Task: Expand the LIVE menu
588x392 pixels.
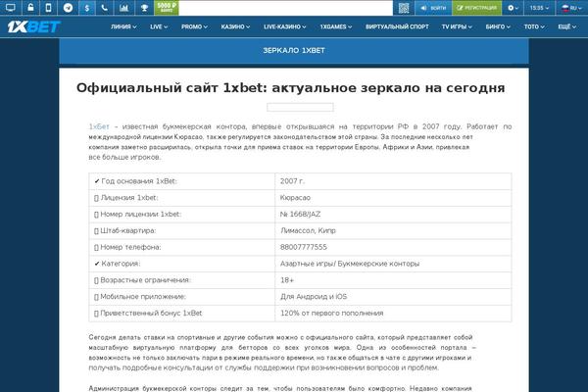Action: point(159,26)
